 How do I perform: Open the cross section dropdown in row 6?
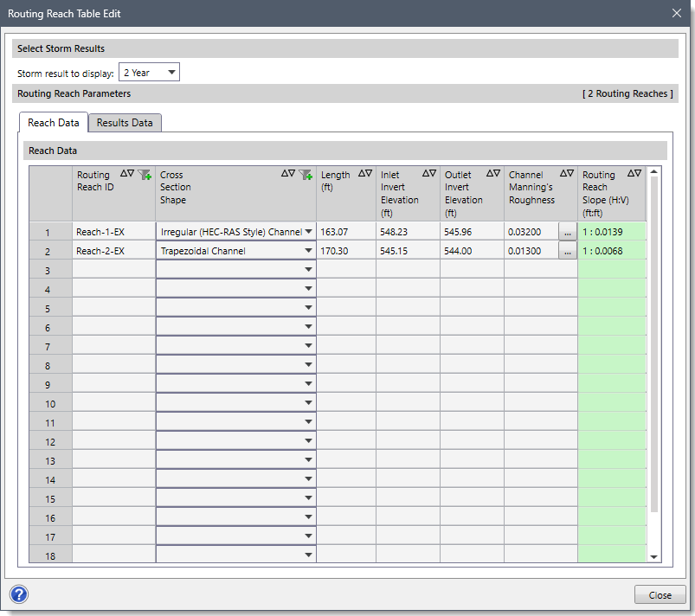click(308, 327)
